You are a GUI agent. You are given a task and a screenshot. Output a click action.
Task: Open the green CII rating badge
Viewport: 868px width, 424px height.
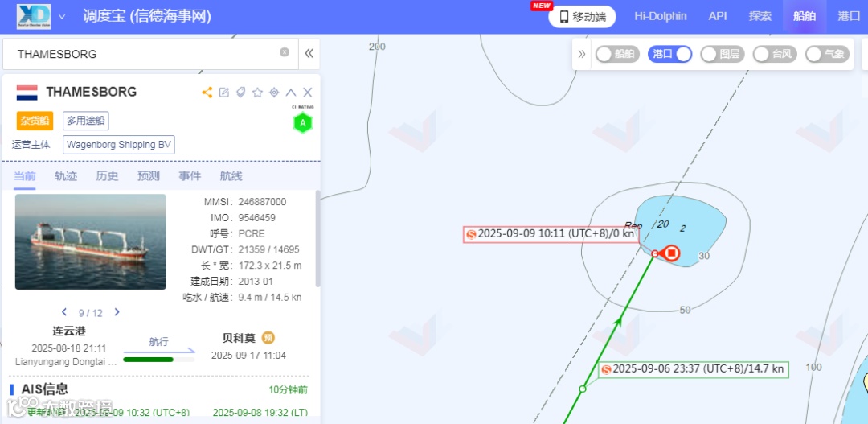[x=303, y=123]
